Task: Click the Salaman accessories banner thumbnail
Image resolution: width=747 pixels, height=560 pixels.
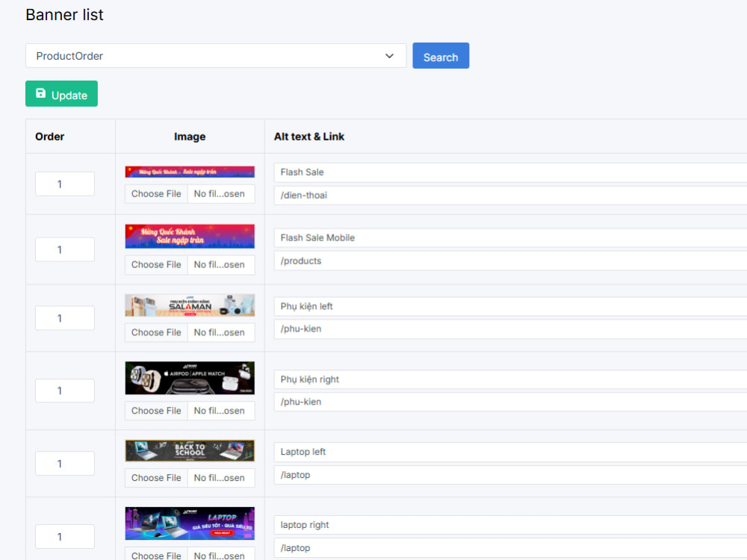Action: click(190, 305)
